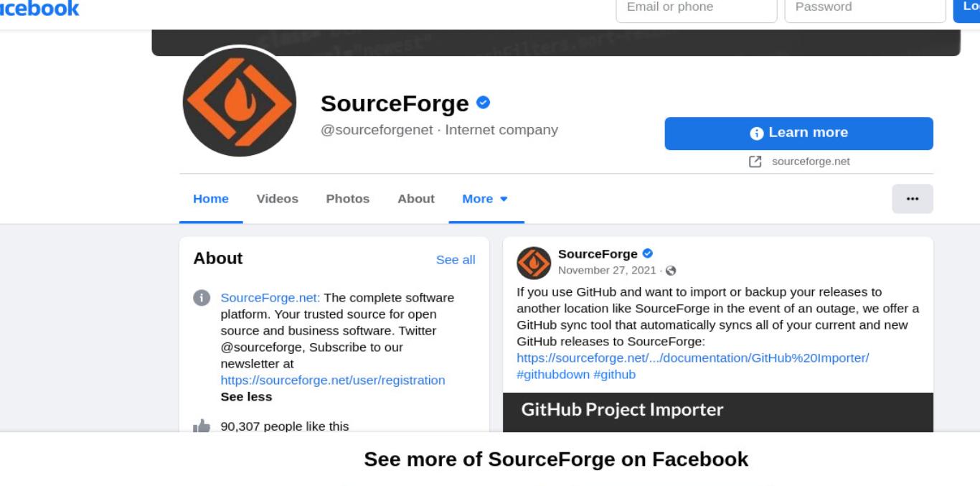The image size is (980, 486).
Task: Click the blue verified badge beside SourceForge title
Action: tap(483, 103)
